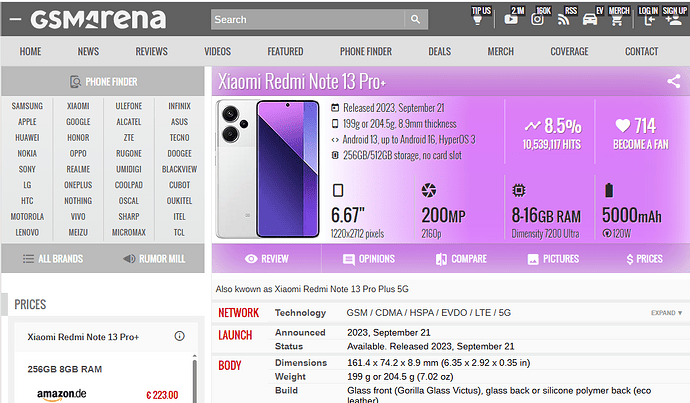Open the Prices tab

coord(644,259)
